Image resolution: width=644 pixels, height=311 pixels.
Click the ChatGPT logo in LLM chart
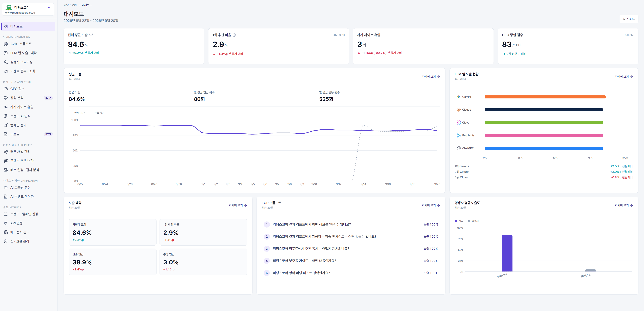pos(459,148)
